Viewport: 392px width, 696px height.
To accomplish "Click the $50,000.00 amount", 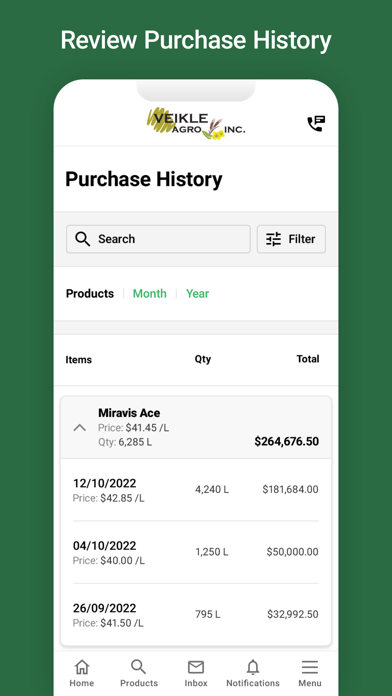I will click(293, 552).
